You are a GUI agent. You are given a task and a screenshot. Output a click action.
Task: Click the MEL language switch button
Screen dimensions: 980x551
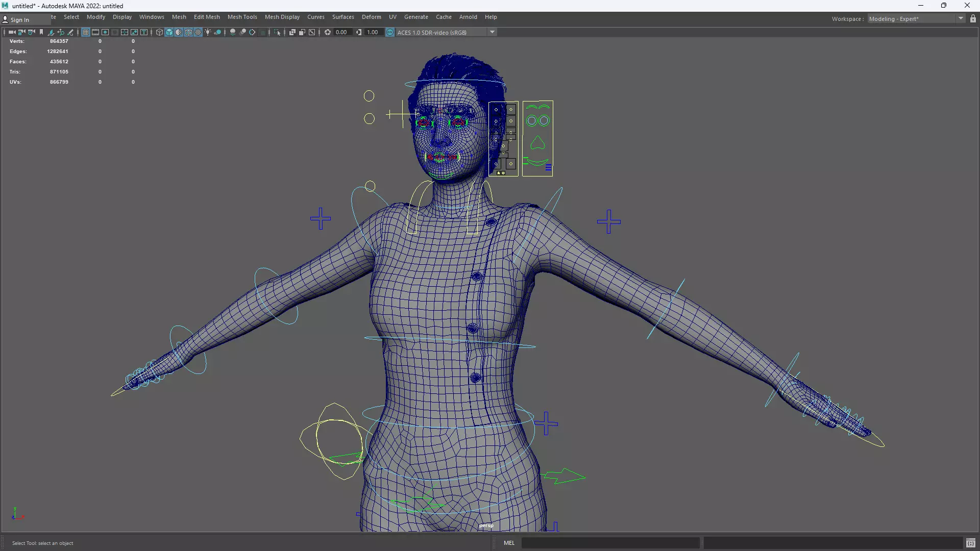[509, 543]
